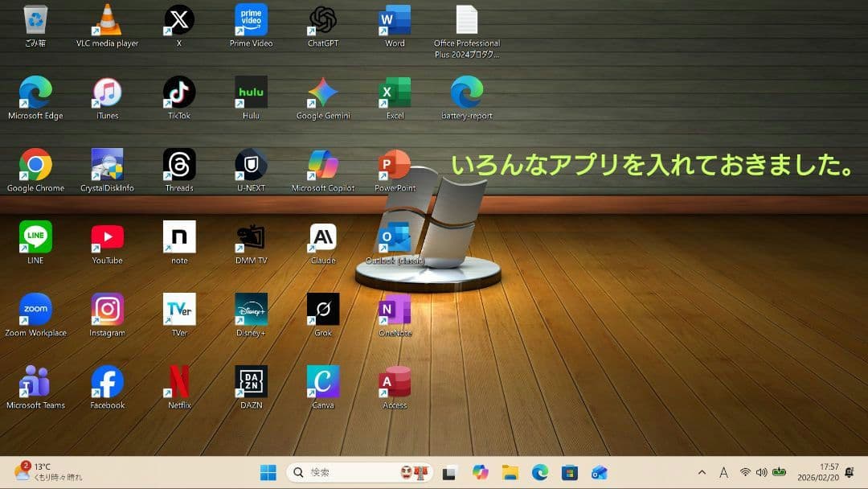Viewport: 868px width, 489px height.
Task: Open Microsoft Excel
Action: coord(394,92)
